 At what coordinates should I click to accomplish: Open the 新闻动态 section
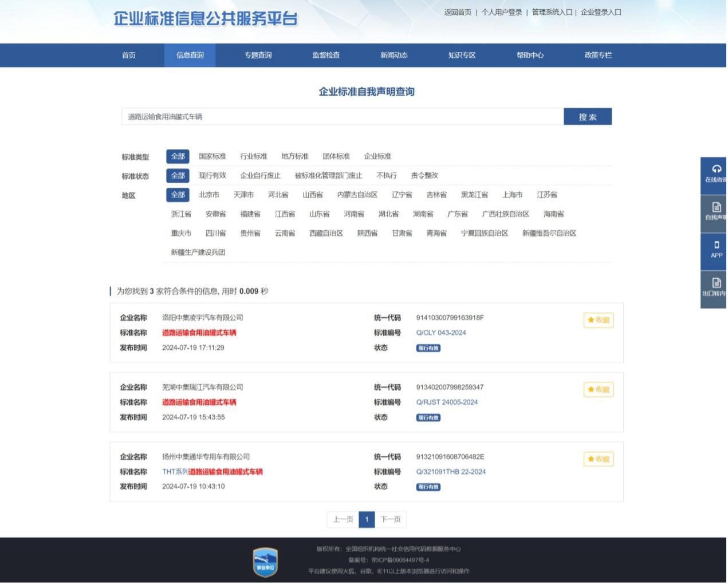[x=393, y=55]
